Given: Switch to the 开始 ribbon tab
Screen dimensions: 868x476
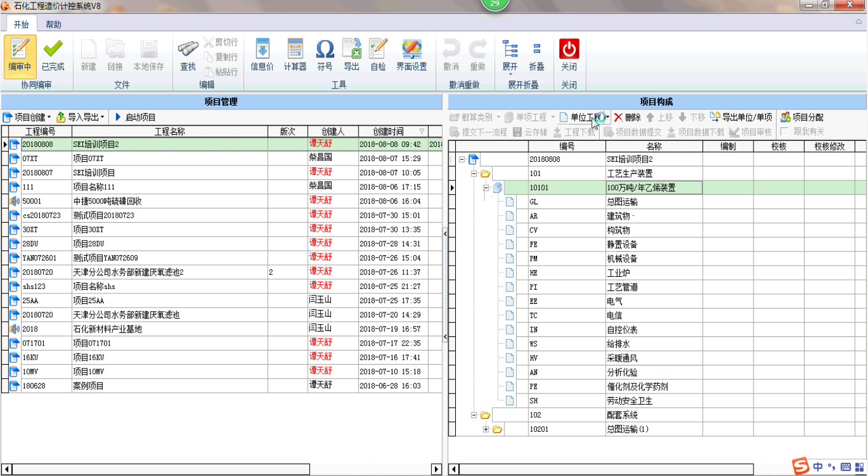Looking at the screenshot, I should [22, 25].
